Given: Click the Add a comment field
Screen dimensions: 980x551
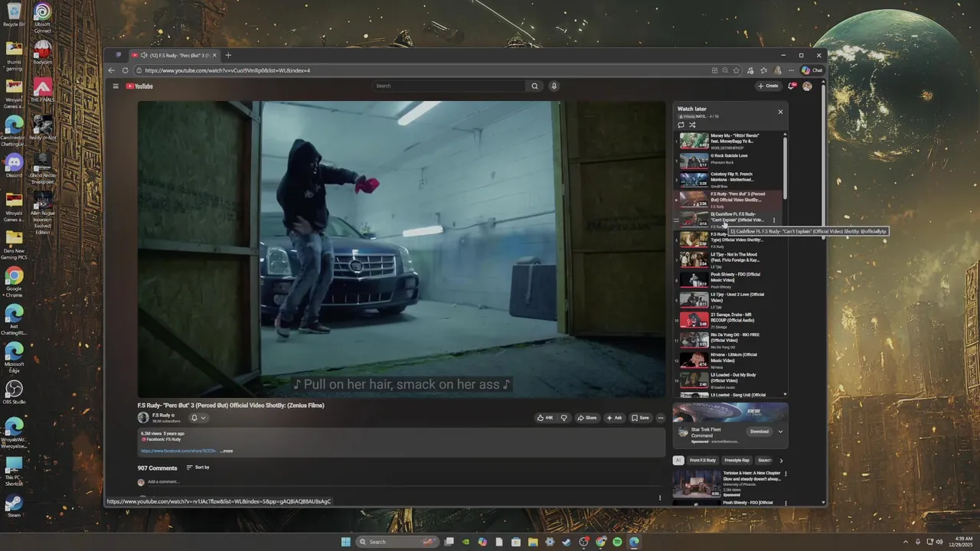Looking at the screenshot, I should point(163,482).
